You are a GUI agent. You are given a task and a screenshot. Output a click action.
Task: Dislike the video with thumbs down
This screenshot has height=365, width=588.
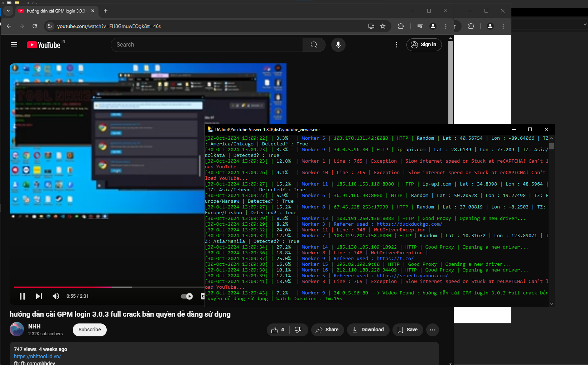(x=298, y=330)
